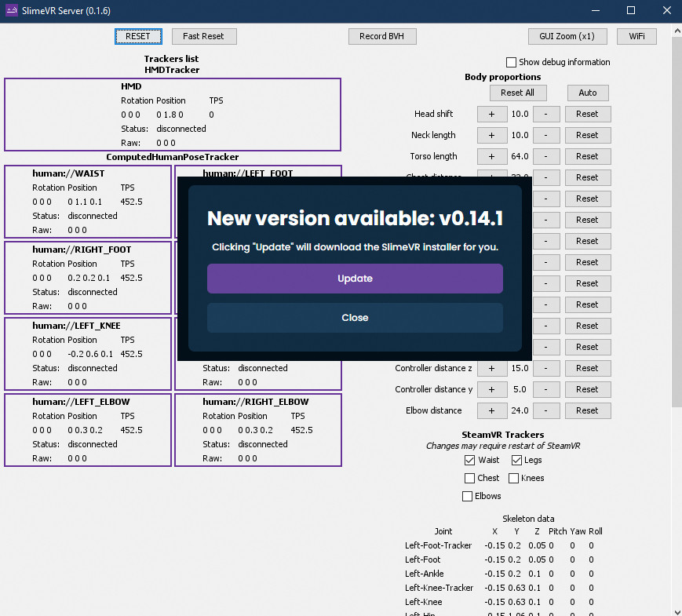The width and height of the screenshot is (682, 616).
Task: Decrease Controller distance z
Action: (546, 369)
